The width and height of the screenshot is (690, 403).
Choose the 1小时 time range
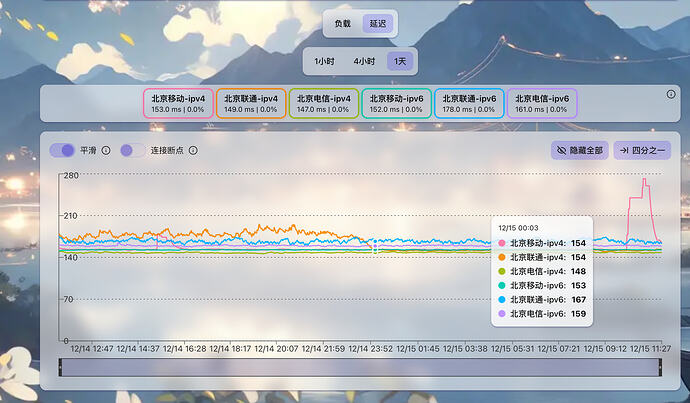click(x=324, y=61)
